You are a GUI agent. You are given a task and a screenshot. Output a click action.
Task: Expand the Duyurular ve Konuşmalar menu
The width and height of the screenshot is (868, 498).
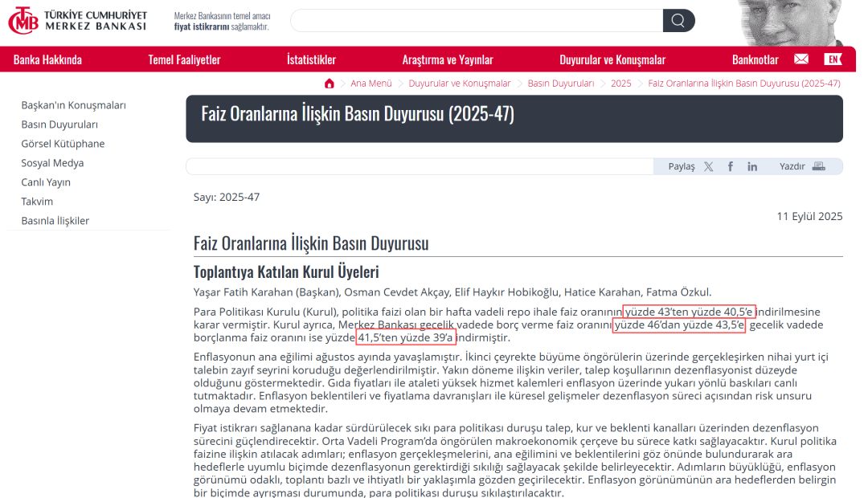612,60
